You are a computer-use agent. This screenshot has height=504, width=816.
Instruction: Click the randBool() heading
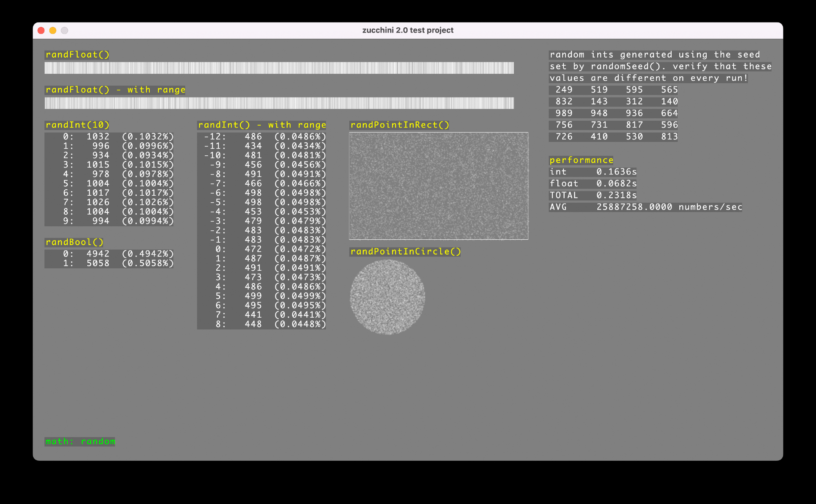(x=74, y=242)
